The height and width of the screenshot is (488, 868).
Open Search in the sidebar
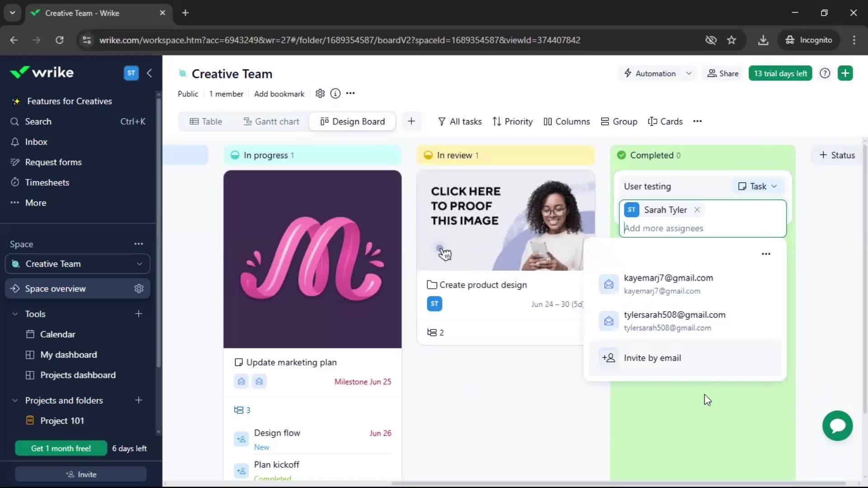tap(38, 122)
